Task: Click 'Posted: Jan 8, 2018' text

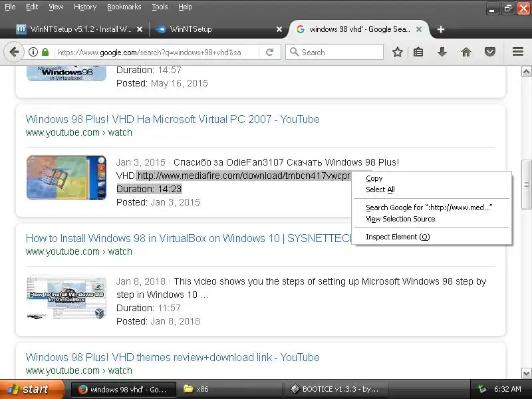Action: (x=158, y=321)
